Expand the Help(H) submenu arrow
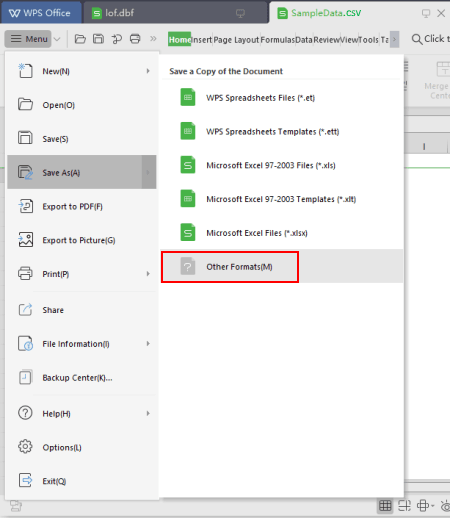The width and height of the screenshot is (450, 518). (x=148, y=413)
